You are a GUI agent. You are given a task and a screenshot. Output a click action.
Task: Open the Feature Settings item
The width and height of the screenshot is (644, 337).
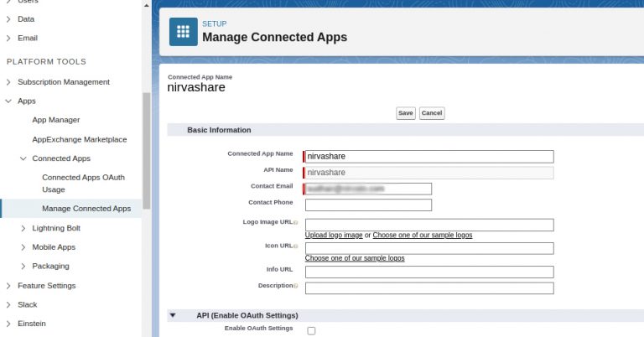click(46, 286)
